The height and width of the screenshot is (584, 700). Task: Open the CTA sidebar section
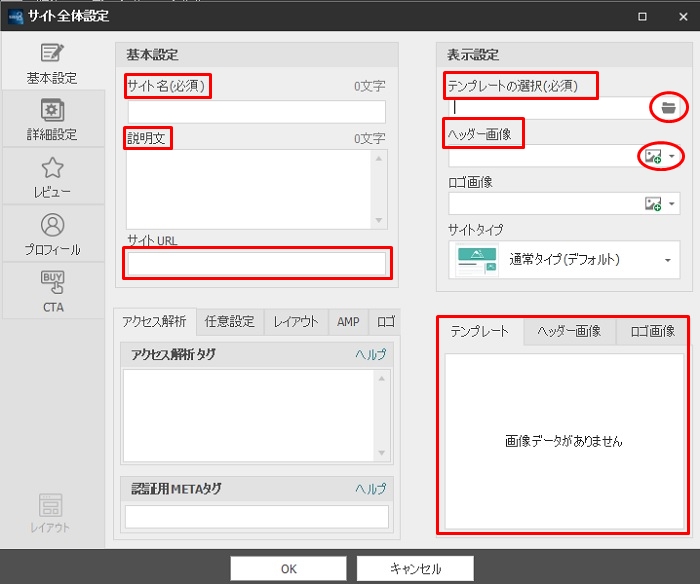point(52,291)
